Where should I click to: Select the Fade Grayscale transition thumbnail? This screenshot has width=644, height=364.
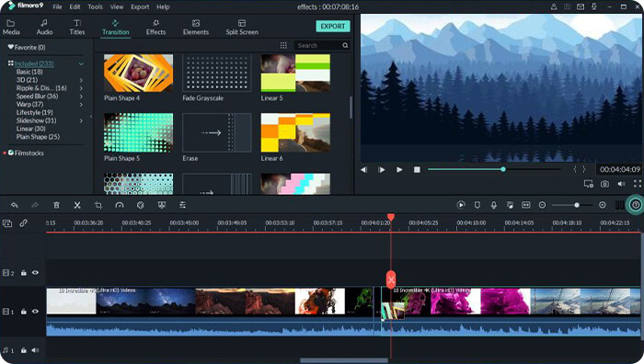(216, 74)
